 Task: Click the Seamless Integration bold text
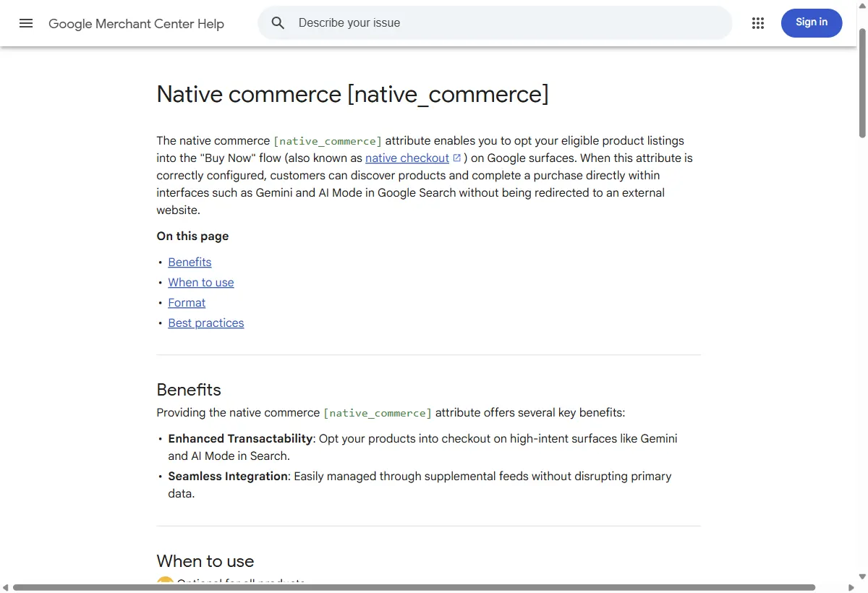tap(228, 476)
